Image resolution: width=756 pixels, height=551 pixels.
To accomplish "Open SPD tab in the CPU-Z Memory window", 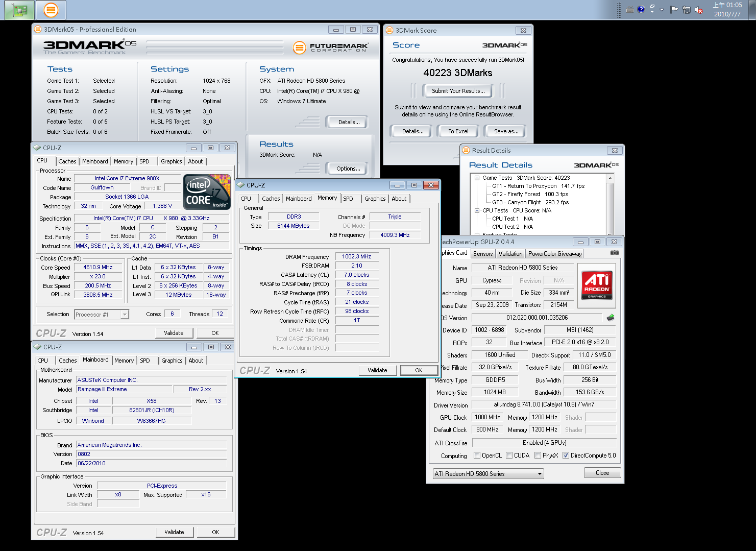I will click(x=348, y=199).
